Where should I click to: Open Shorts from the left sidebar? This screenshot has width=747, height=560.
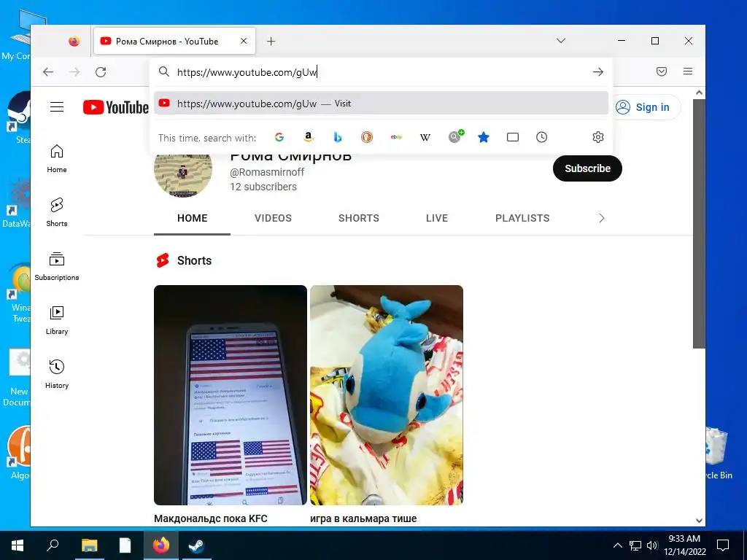pos(57,212)
